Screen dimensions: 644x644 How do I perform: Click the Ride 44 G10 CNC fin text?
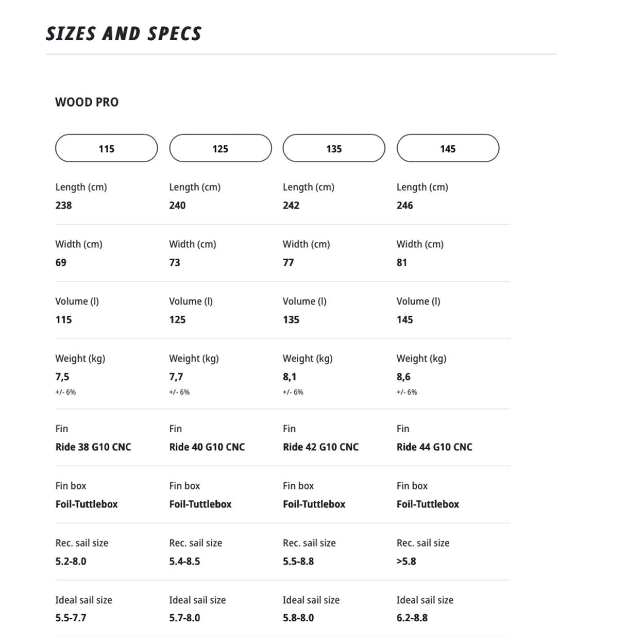pyautogui.click(x=434, y=447)
